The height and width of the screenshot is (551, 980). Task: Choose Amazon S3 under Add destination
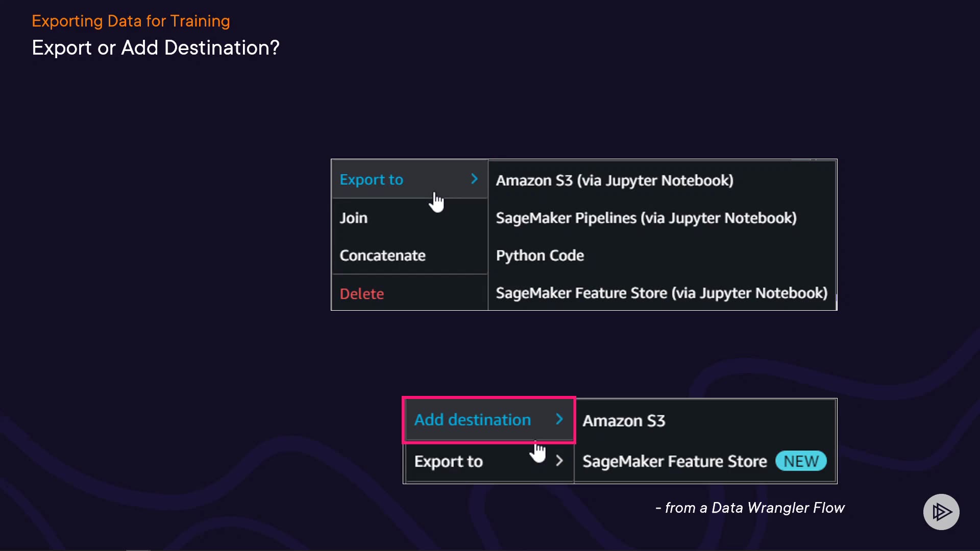(x=624, y=421)
